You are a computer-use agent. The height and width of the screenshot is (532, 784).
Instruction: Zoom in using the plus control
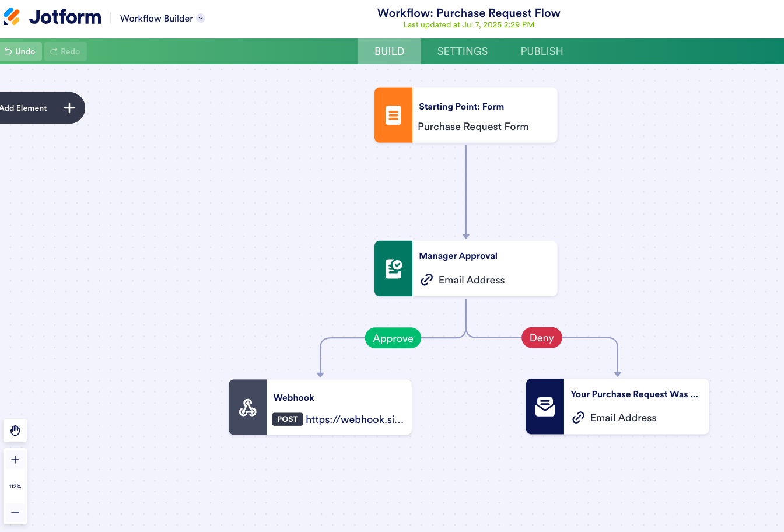click(x=15, y=459)
